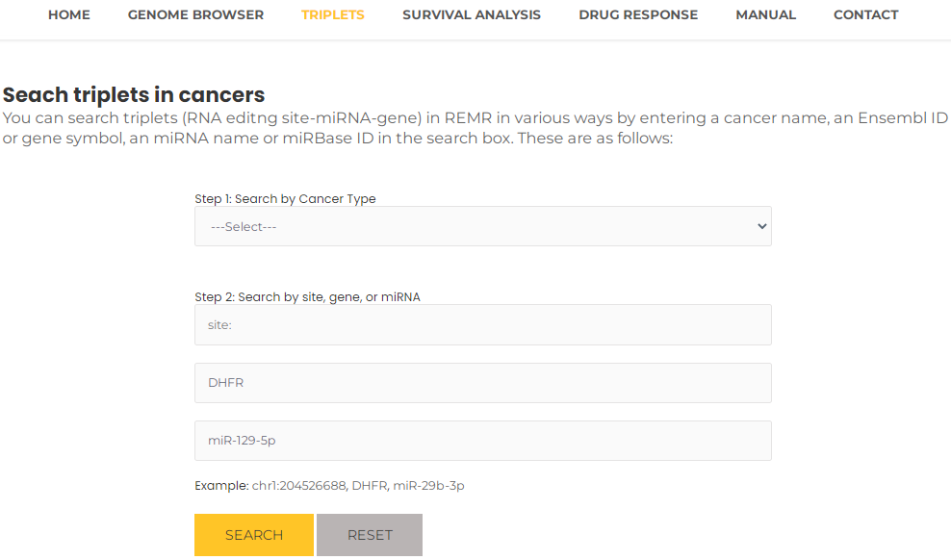Image resolution: width=951 pixels, height=560 pixels.
Task: Click the Step 1: Search by Cancer Type label
Action: (285, 199)
